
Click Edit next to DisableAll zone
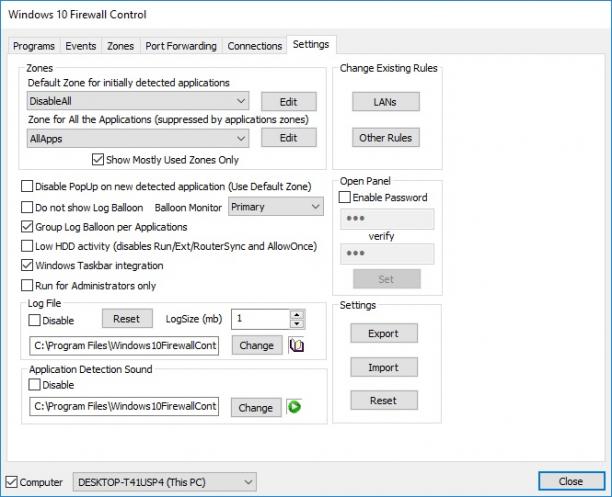289,102
